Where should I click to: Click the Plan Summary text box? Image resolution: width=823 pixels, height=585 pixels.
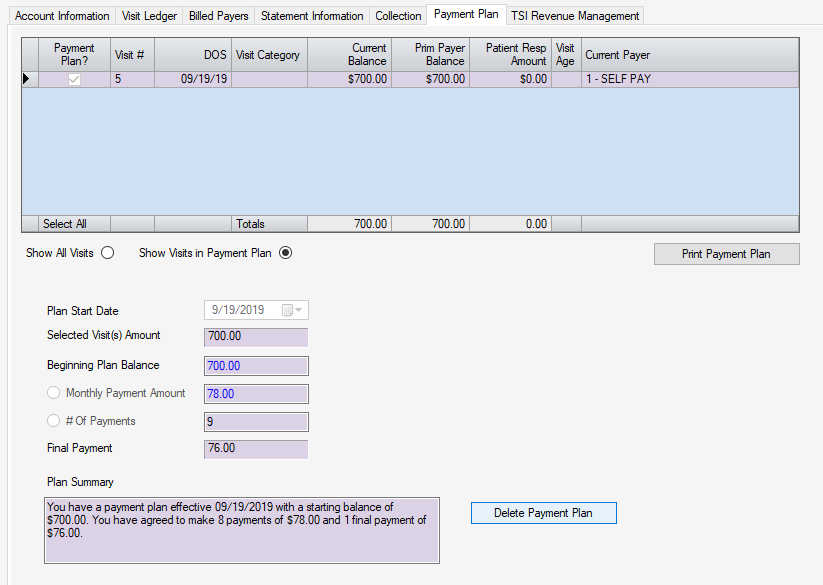tap(241, 530)
